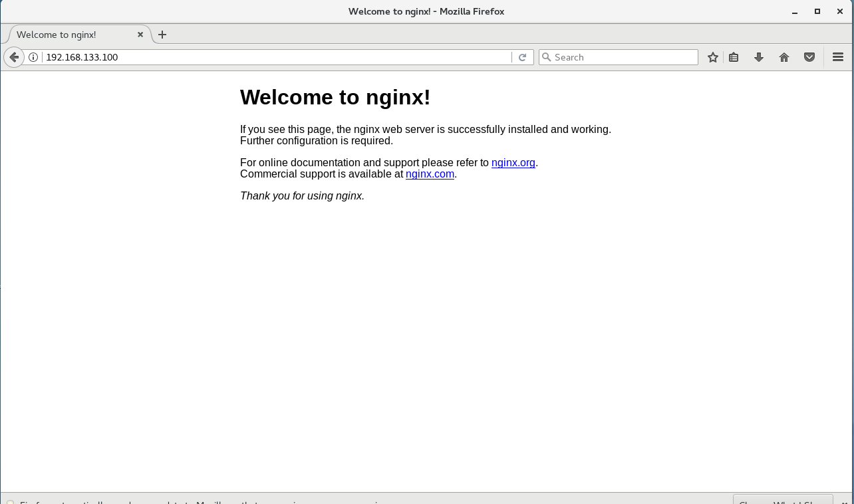Open the Downloads arrow icon
The height and width of the screenshot is (504, 854).
click(x=759, y=57)
